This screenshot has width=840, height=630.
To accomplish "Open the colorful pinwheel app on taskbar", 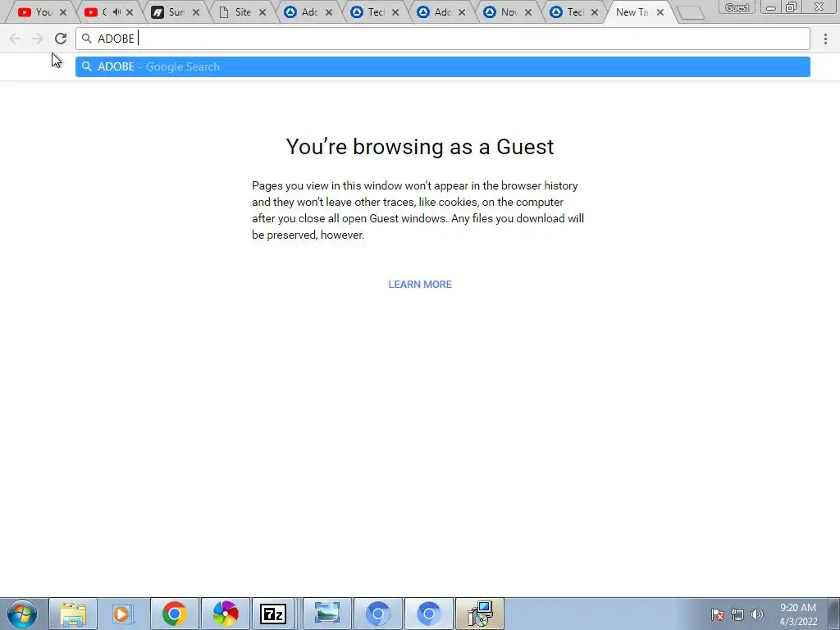I will click(x=225, y=614).
